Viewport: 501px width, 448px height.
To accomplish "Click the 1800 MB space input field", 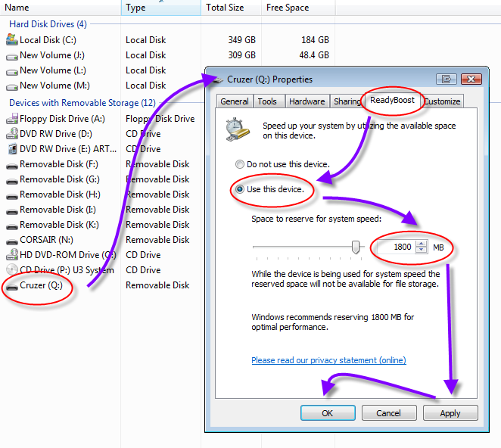I will coord(397,247).
